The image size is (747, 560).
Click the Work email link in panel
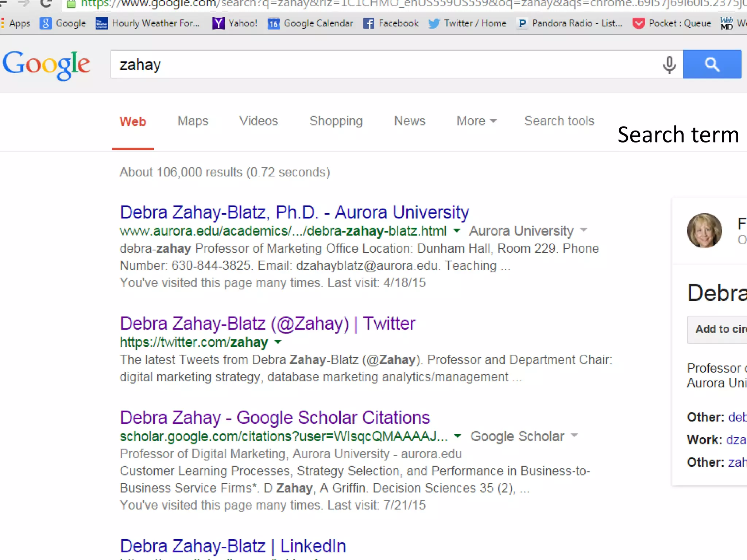[736, 439]
